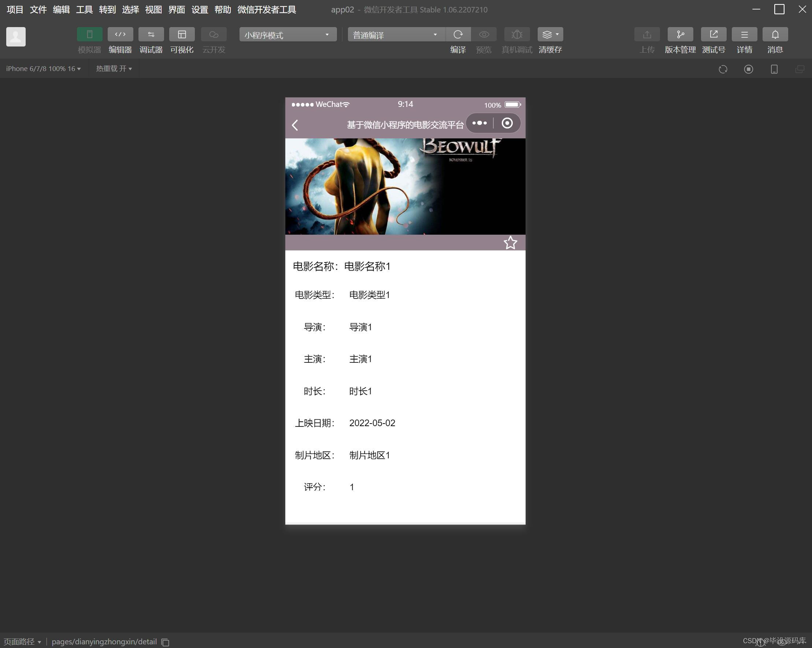
Task: Click the user avatar icon
Action: (x=16, y=37)
